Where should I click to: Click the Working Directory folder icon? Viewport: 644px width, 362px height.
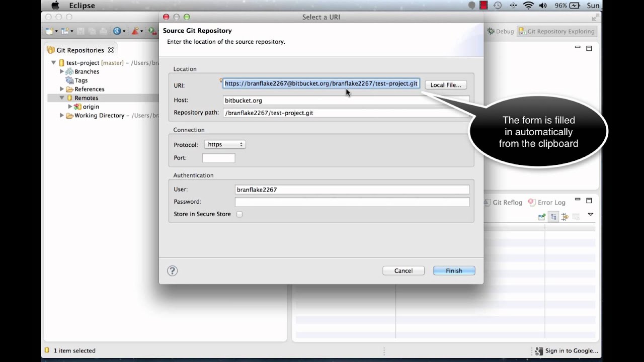69,116
